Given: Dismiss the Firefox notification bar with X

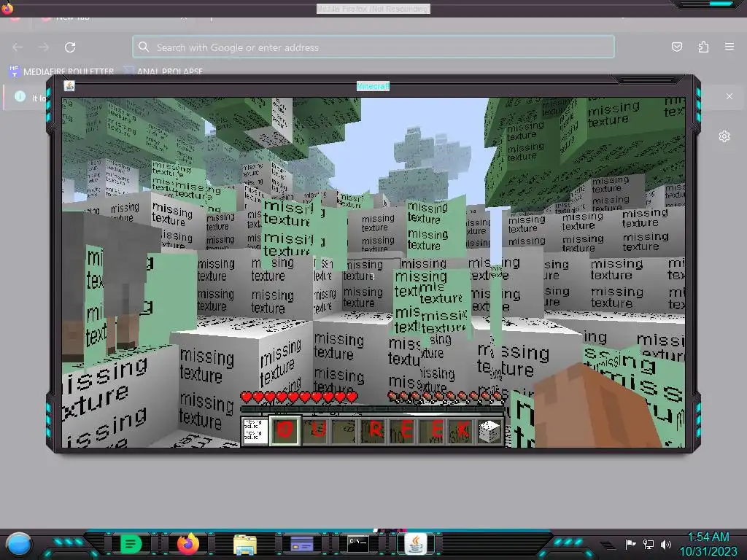Looking at the screenshot, I should [729, 96].
